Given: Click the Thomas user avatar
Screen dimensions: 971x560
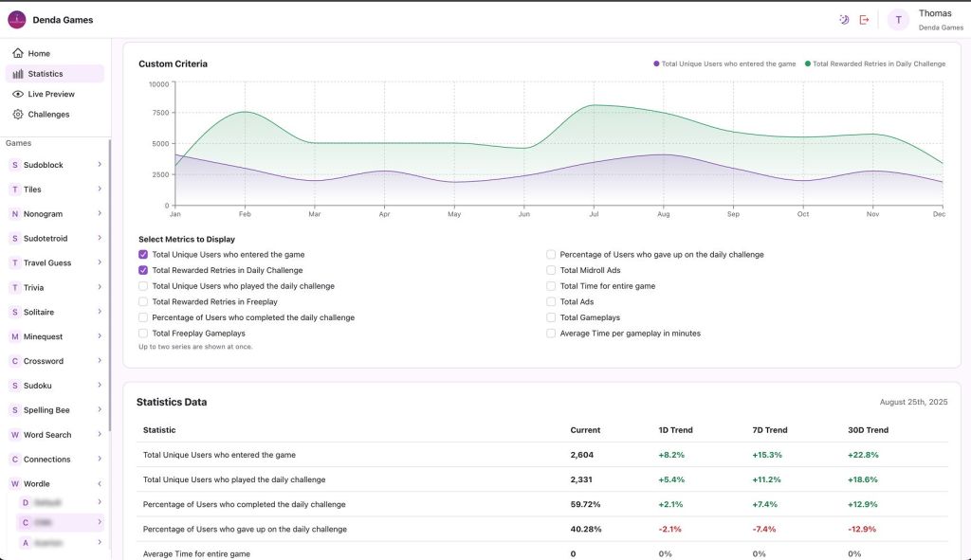Looking at the screenshot, I should (898, 20).
